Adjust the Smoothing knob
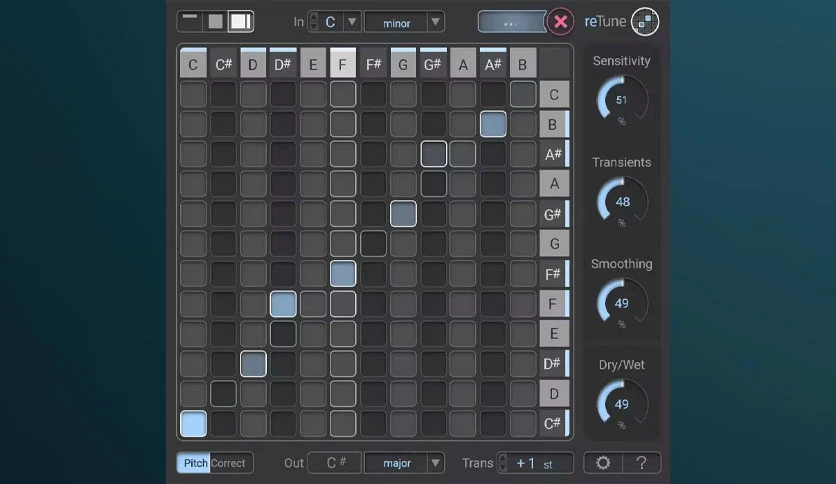 pyautogui.click(x=622, y=303)
